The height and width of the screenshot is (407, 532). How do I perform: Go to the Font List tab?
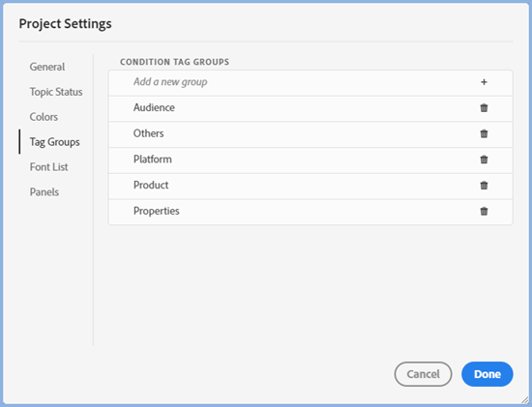(49, 167)
